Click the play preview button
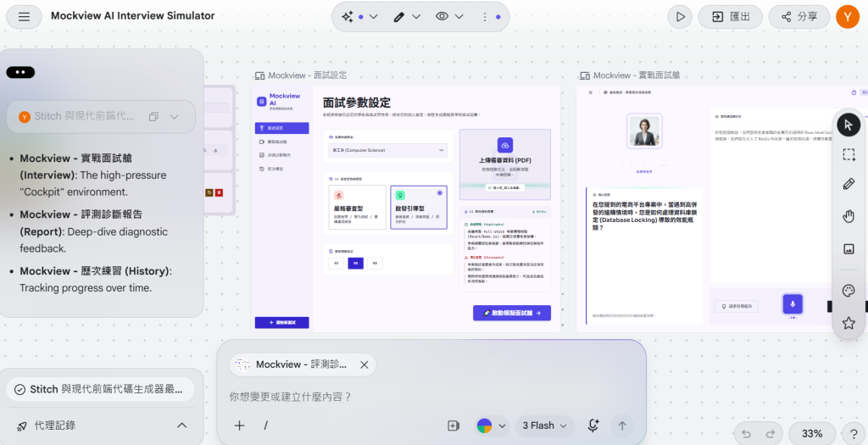868x445 pixels. 680,17
